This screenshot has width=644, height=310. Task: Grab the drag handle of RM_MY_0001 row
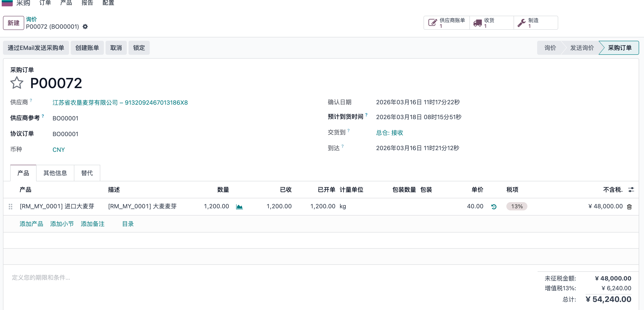tap(10, 207)
